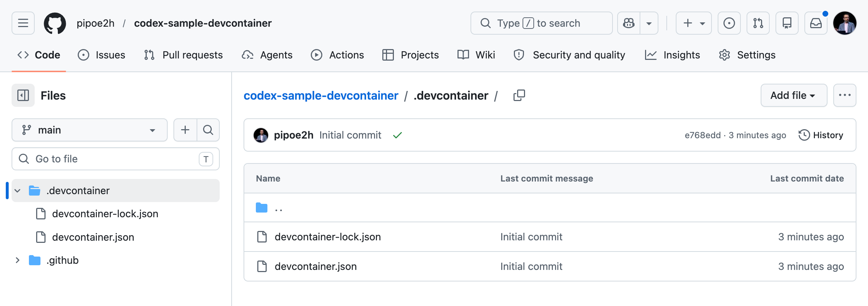Add new file with plus button in sidebar
Image resolution: width=868 pixels, height=306 pixels.
(185, 130)
